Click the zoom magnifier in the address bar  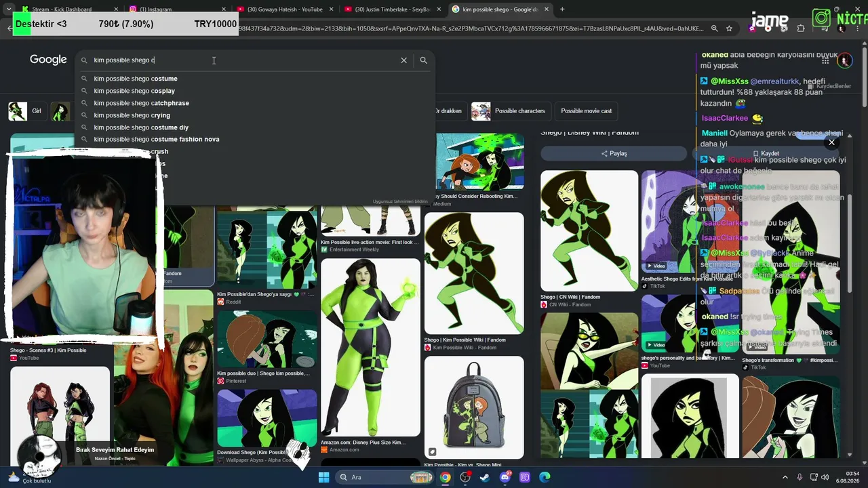pyautogui.click(x=714, y=28)
